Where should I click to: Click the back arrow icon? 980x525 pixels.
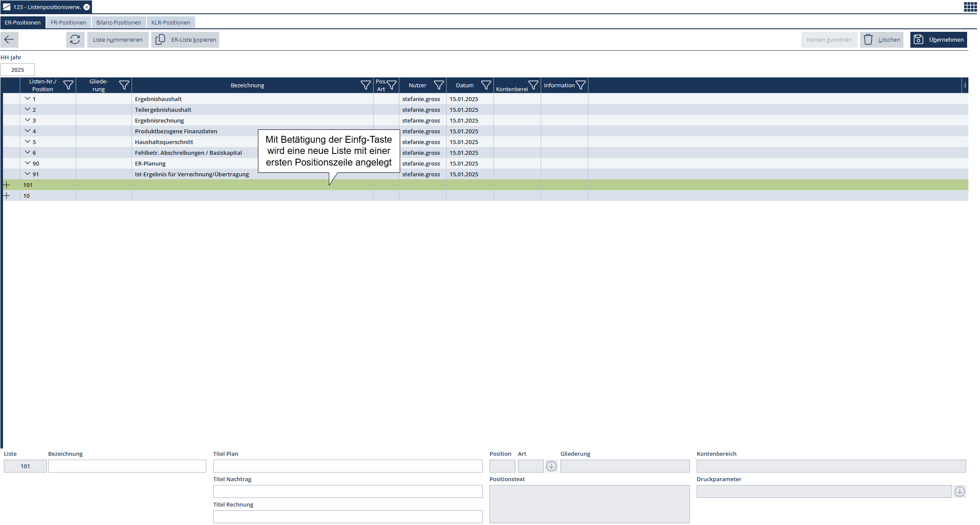coord(9,40)
